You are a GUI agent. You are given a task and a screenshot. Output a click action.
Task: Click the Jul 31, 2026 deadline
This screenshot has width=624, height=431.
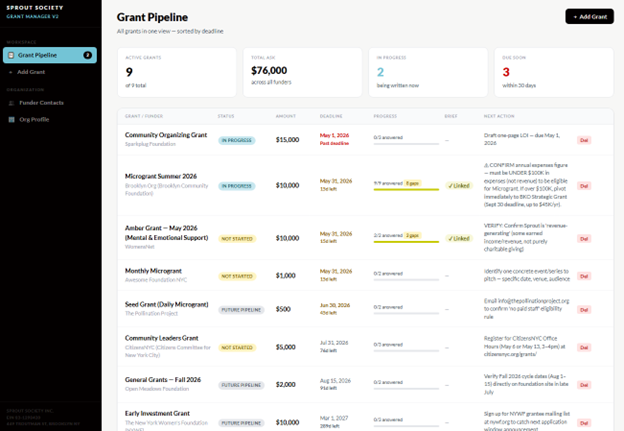[334, 343]
